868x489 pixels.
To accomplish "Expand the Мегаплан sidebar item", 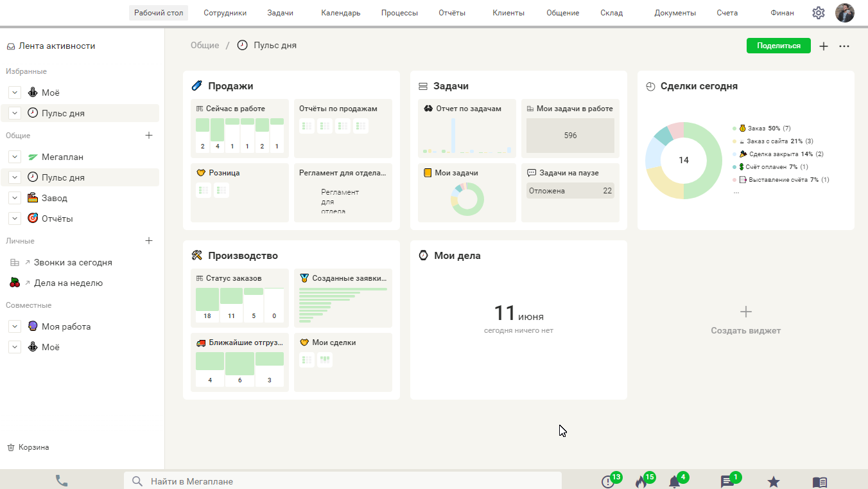I will [15, 157].
